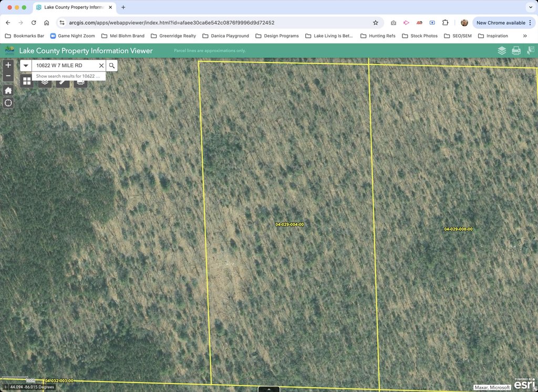Run search with the magnifier button
Viewport: 538px width, 392px height.
pyautogui.click(x=111, y=66)
